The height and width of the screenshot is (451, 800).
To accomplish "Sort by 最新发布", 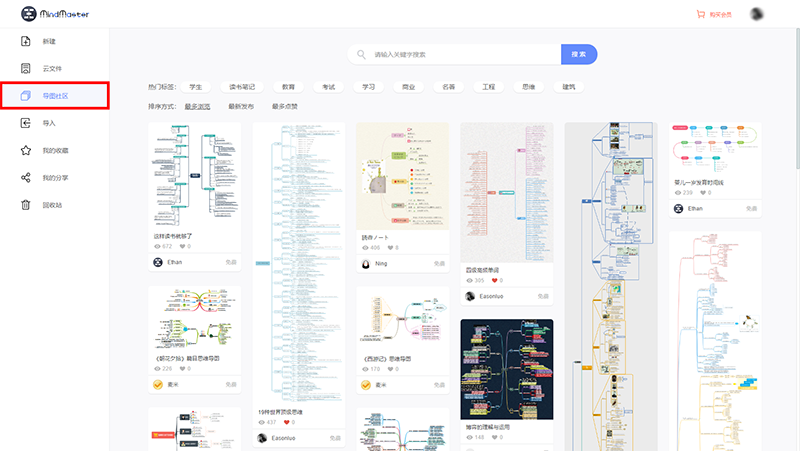I will 241,107.
